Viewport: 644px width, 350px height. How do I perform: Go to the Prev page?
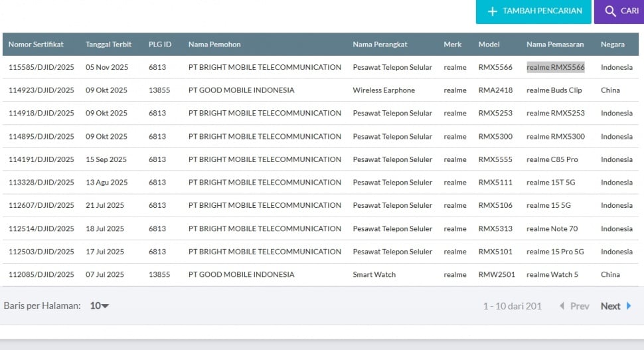tap(580, 306)
